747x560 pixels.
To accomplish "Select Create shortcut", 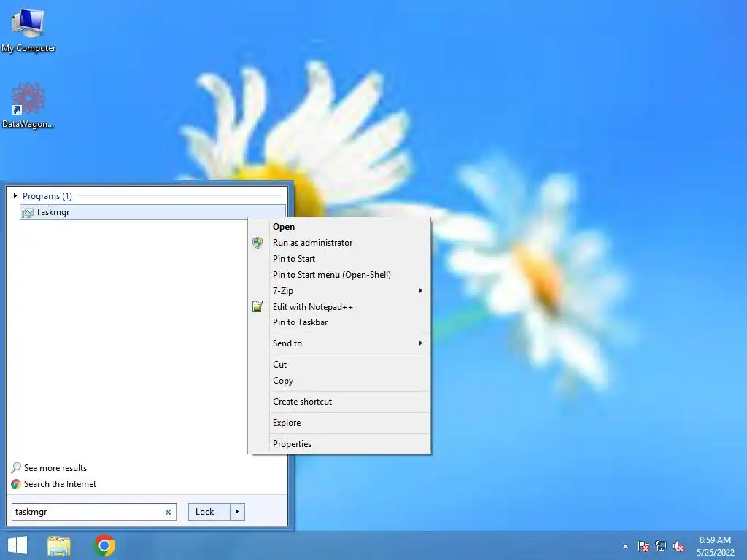I will (x=339, y=402).
